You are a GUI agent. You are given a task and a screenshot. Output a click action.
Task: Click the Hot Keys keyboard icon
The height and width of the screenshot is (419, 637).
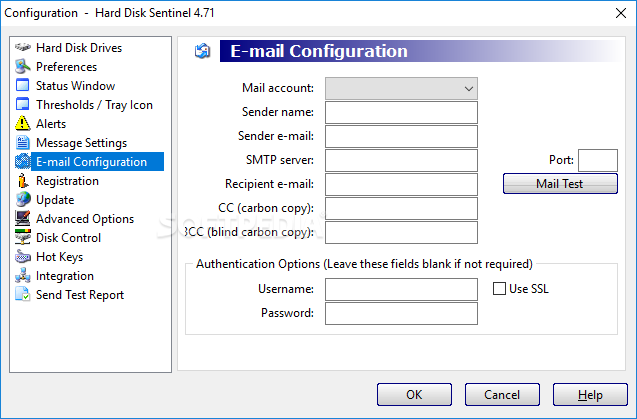(23, 256)
